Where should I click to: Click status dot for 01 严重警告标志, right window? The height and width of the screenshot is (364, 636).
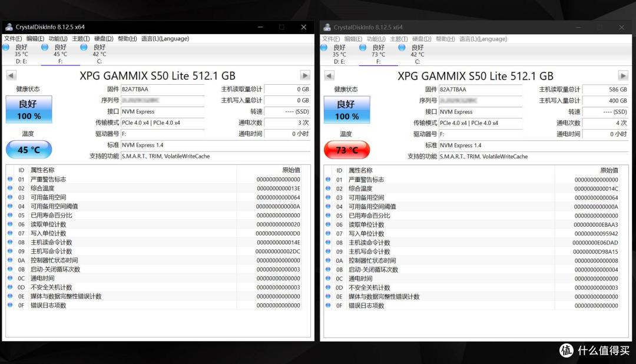coord(328,180)
